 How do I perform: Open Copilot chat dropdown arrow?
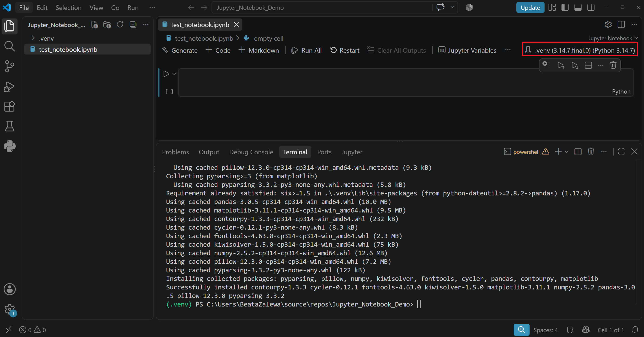(x=452, y=7)
